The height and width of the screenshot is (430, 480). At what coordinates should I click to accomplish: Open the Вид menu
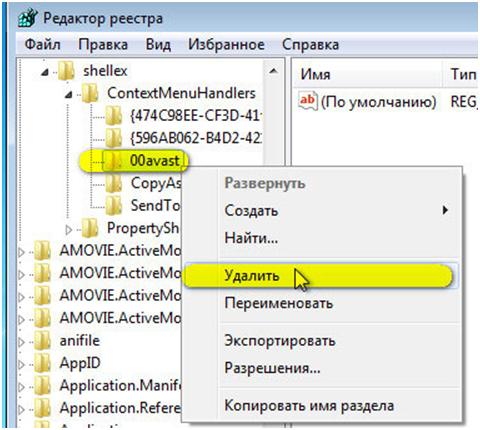pos(158,44)
